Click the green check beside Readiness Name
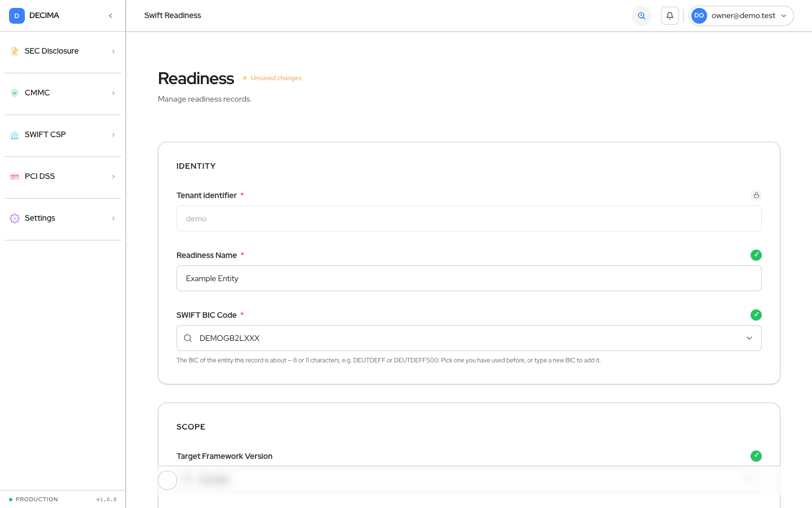The width and height of the screenshot is (812, 508). click(756, 255)
